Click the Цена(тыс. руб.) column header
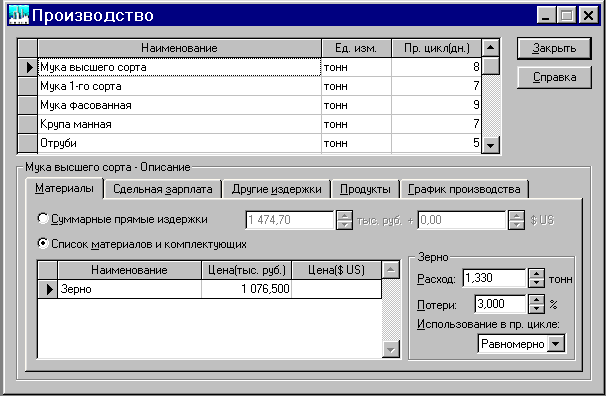This screenshot has width=606, height=396. click(x=246, y=270)
